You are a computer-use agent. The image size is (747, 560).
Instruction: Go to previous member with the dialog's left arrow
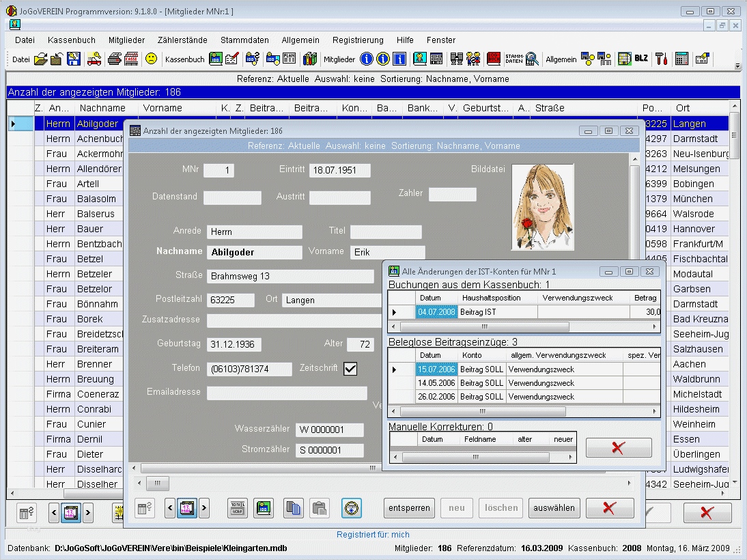pos(171,508)
